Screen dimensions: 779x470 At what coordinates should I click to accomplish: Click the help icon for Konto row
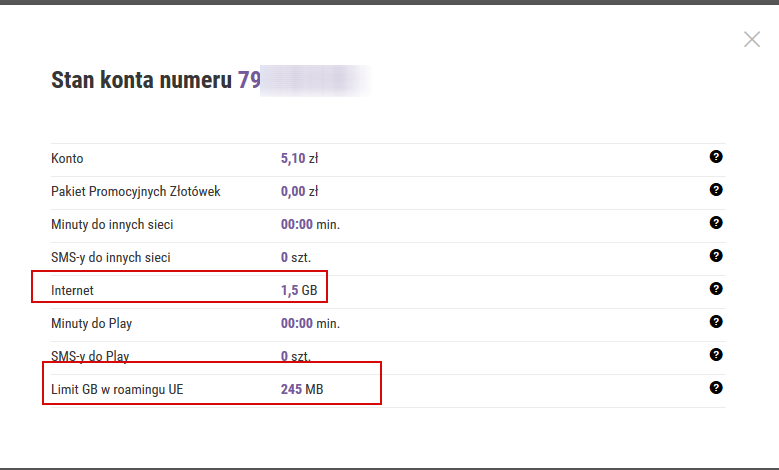pos(716,157)
